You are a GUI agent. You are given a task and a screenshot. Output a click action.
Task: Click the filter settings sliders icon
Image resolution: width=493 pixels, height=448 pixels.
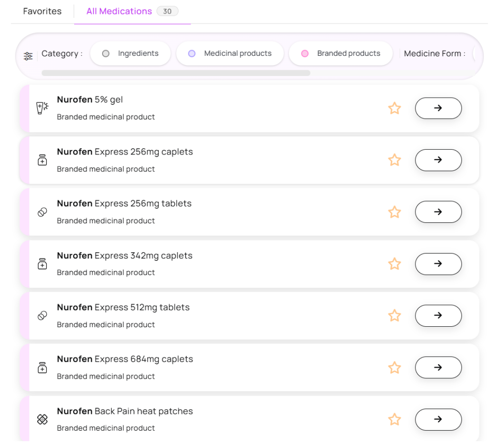(28, 56)
